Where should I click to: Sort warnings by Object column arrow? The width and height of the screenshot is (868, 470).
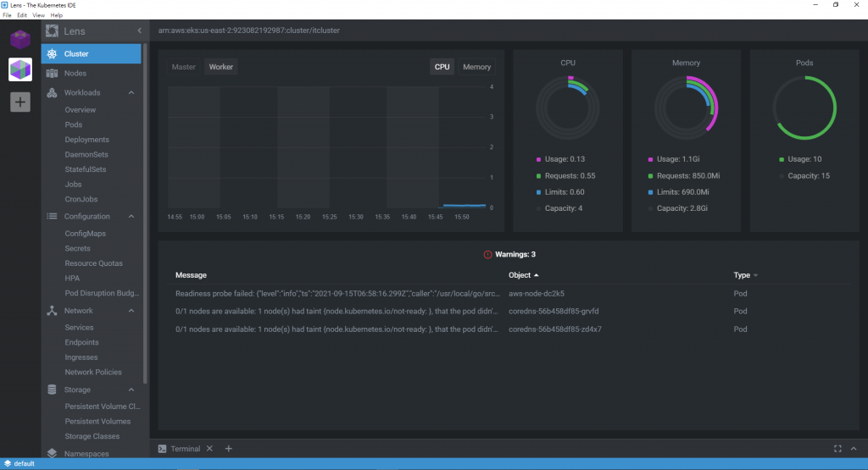(x=536, y=275)
